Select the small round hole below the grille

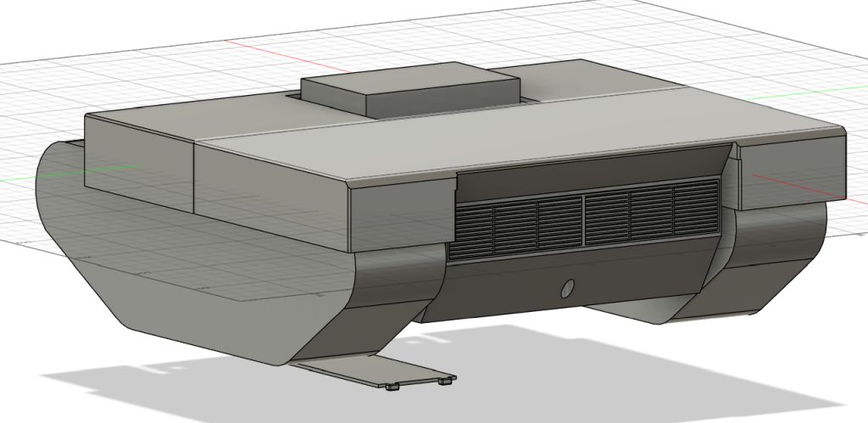pos(568,288)
